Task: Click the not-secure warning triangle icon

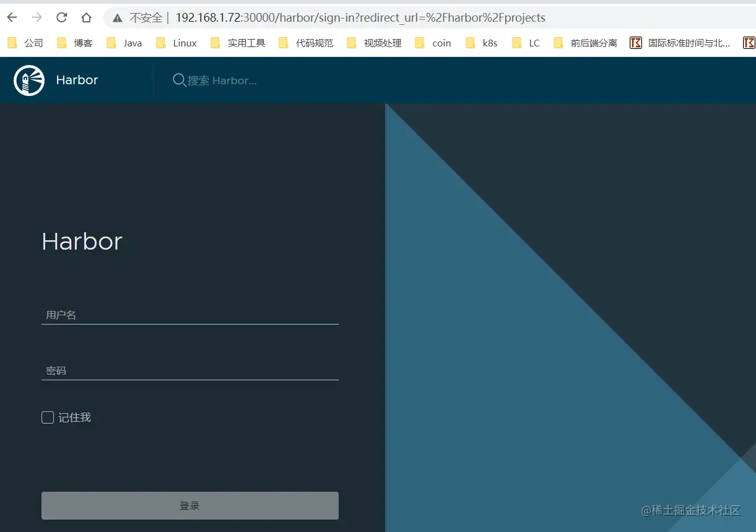Action: (x=118, y=18)
